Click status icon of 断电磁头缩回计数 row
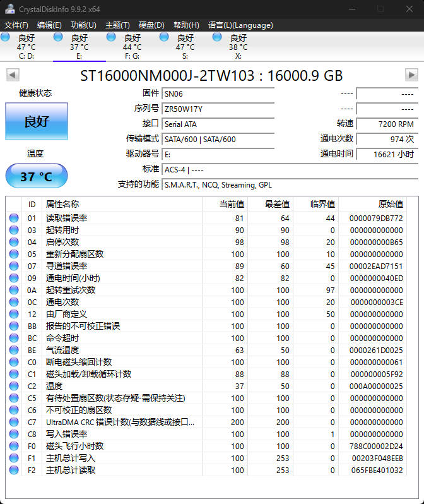This screenshot has width=424, height=504. pos(14,362)
